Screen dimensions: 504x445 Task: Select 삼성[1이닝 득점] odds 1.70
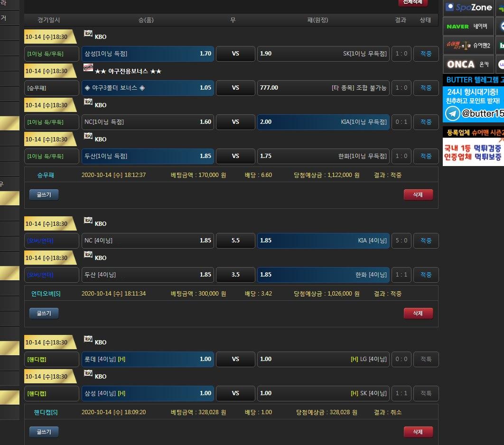pos(148,54)
